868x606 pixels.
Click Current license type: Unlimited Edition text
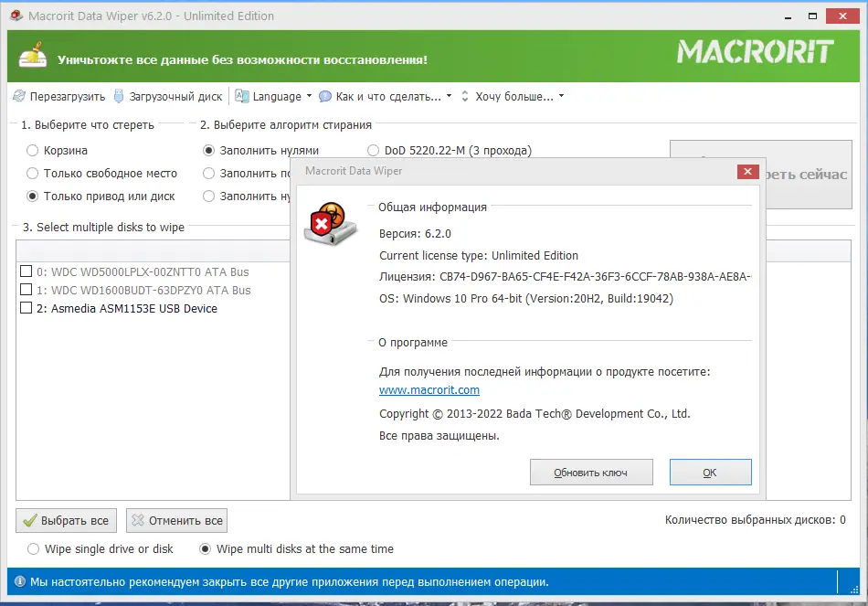[x=479, y=255]
